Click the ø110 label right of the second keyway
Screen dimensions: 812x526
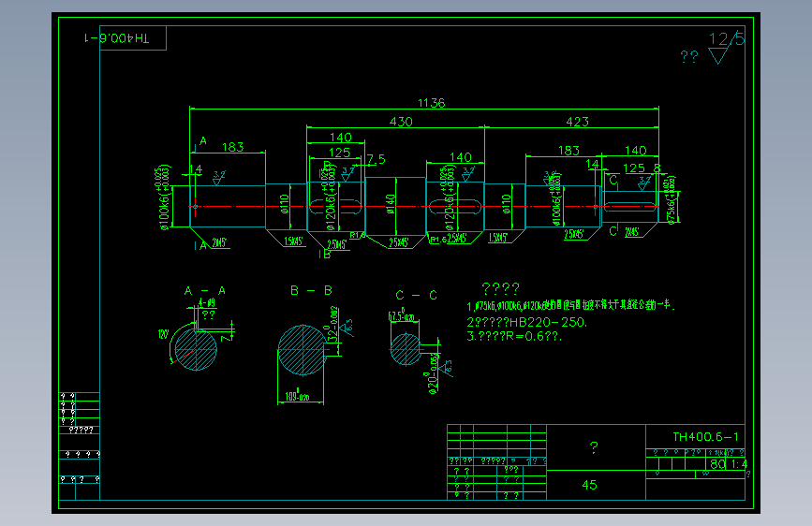pos(506,204)
